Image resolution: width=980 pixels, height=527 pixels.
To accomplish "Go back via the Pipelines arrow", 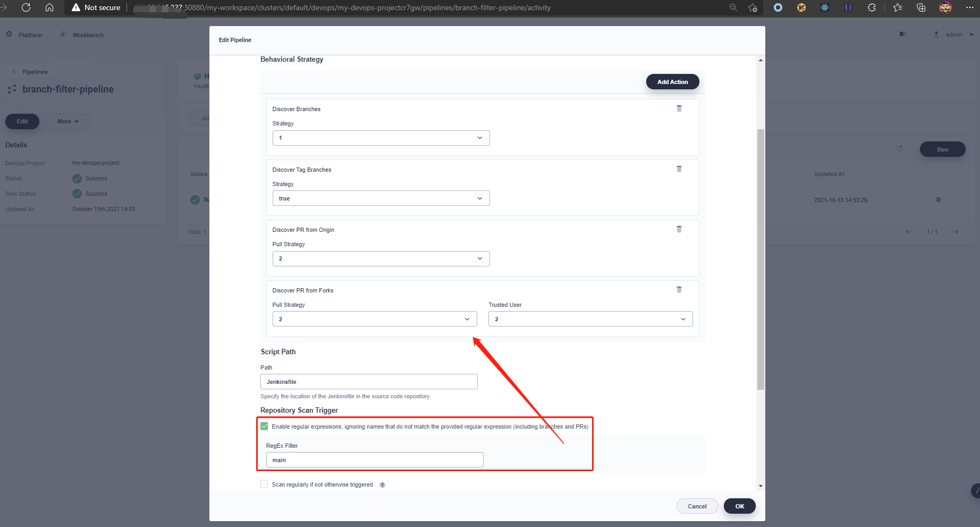I will (x=13, y=71).
